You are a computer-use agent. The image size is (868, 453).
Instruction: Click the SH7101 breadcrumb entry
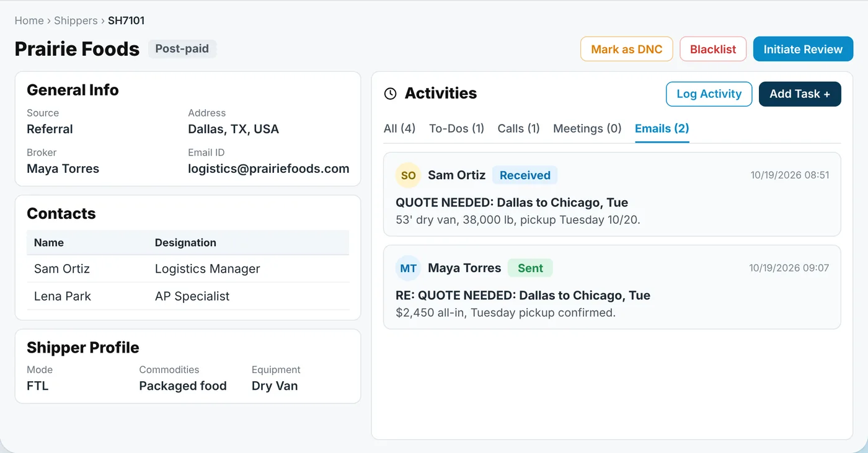click(126, 20)
